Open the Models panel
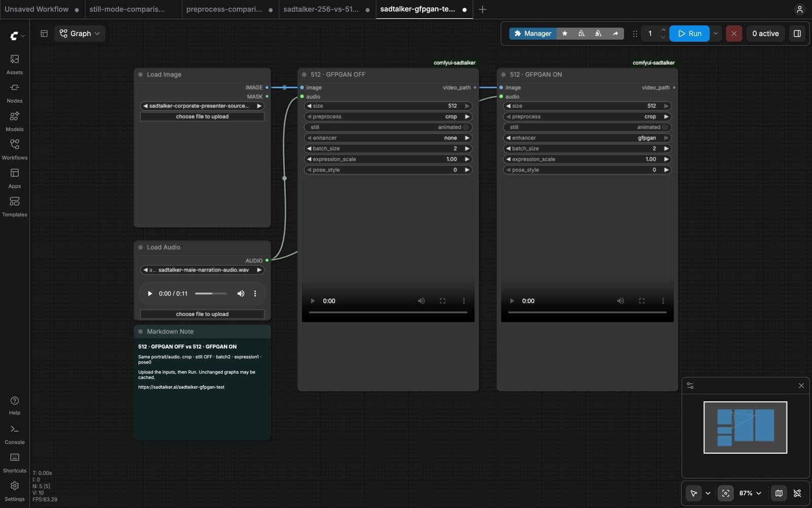The width and height of the screenshot is (812, 508). coord(14,121)
